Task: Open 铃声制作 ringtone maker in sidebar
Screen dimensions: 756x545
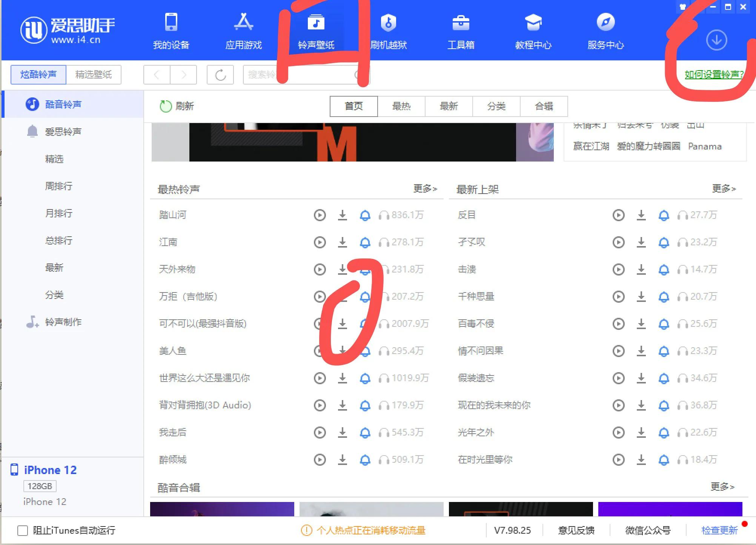Action: point(63,322)
